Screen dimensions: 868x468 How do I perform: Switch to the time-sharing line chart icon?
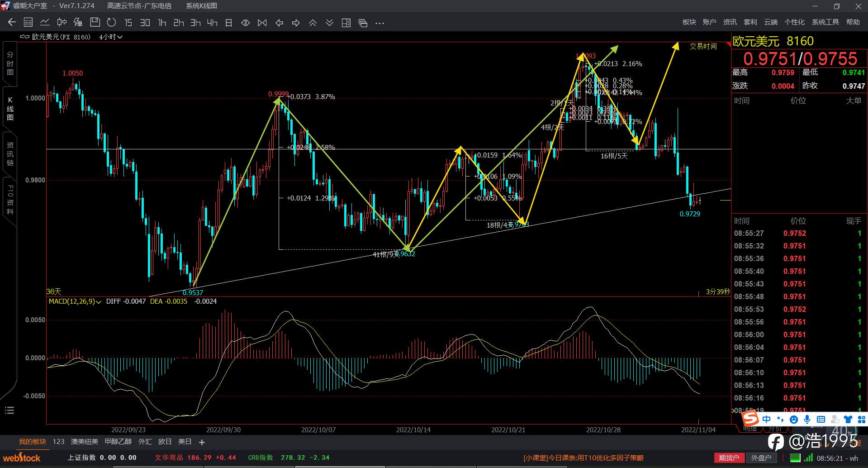(x=45, y=22)
